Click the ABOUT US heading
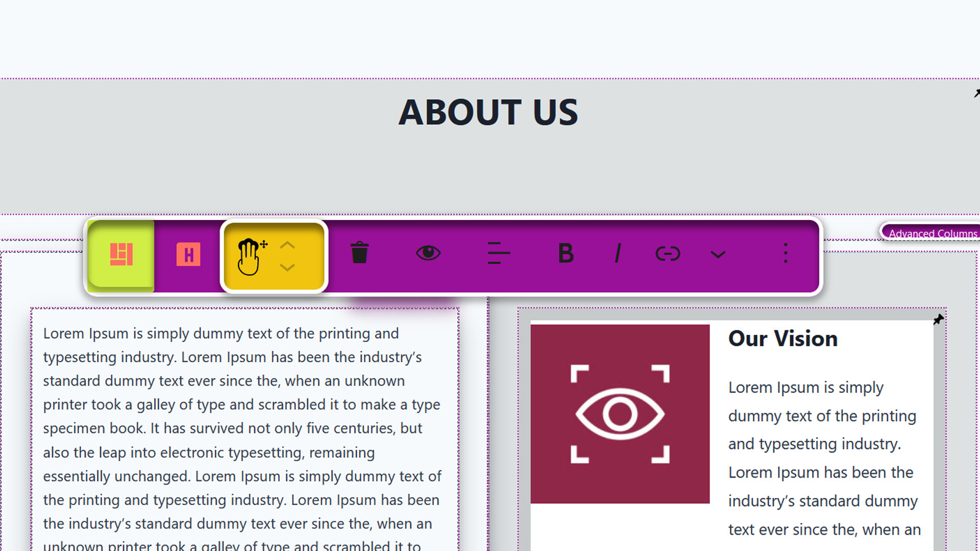Image resolution: width=980 pixels, height=551 pixels. point(488,112)
